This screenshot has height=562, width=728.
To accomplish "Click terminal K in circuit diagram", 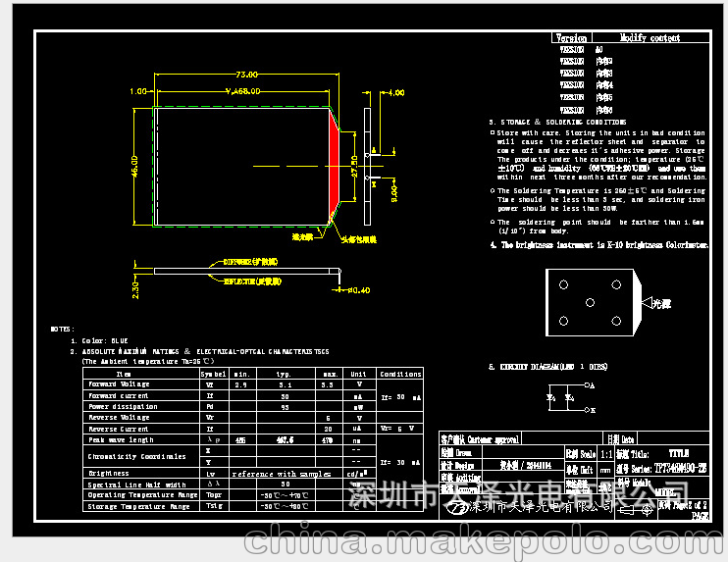I will pos(590,410).
